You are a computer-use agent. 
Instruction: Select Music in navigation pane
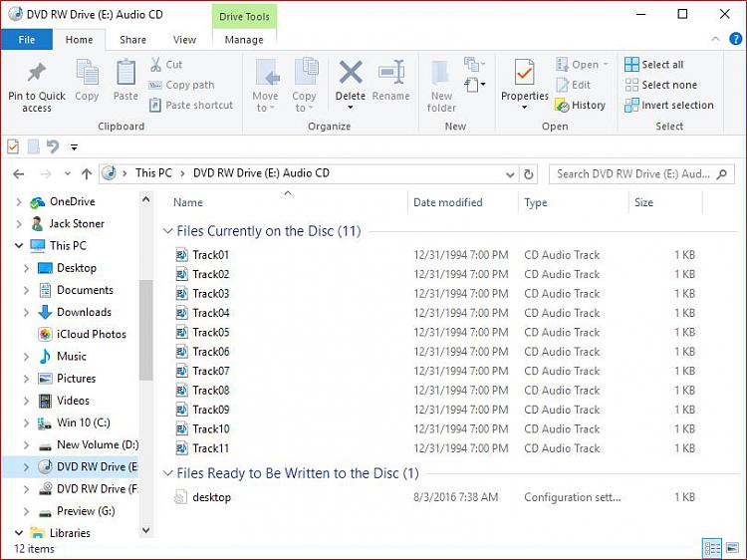(x=72, y=357)
